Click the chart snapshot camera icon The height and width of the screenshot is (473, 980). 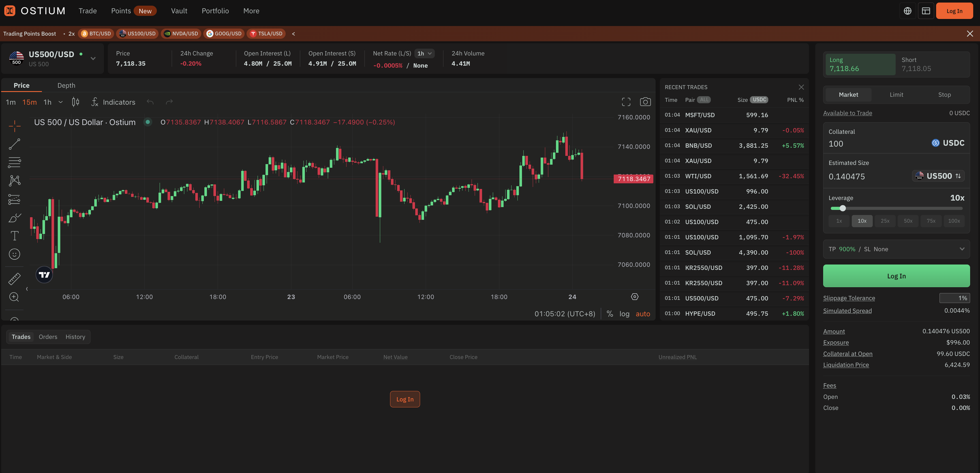click(645, 102)
